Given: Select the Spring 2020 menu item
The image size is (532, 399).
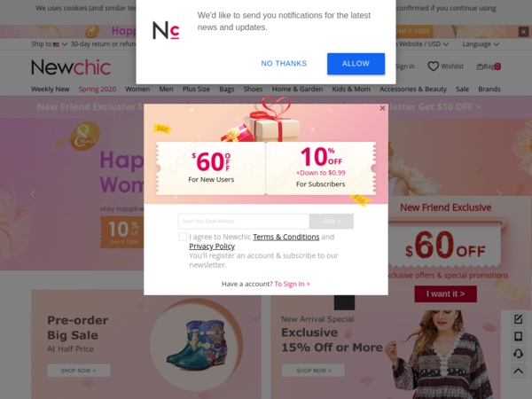Looking at the screenshot, I should click(98, 89).
